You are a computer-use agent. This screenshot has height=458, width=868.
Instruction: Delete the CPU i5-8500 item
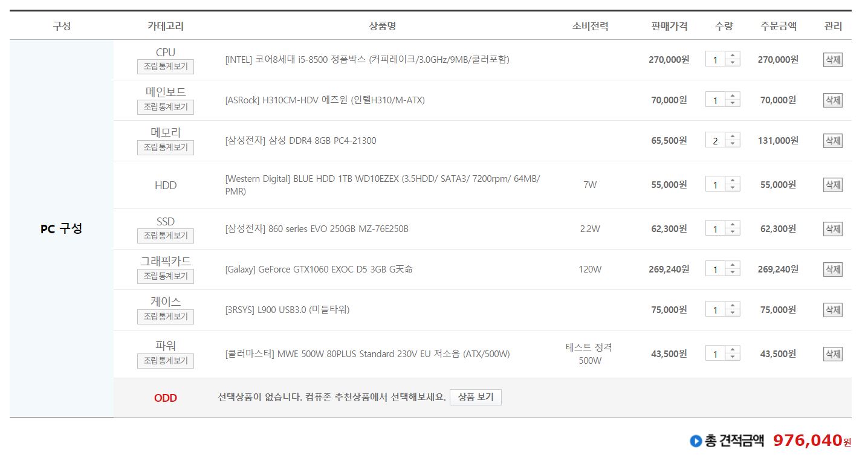[x=832, y=60]
